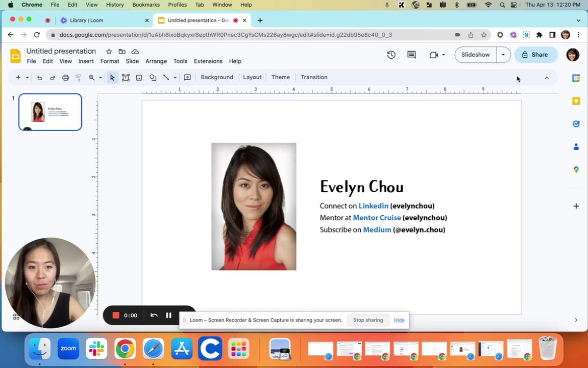Click Stop sharing button
Screen dimensions: 588x368
coord(368,320)
